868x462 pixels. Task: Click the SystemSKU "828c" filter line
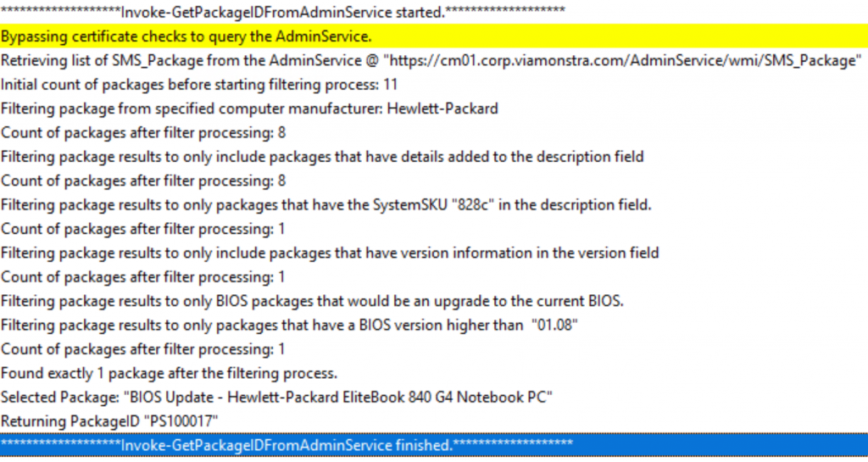point(434,204)
